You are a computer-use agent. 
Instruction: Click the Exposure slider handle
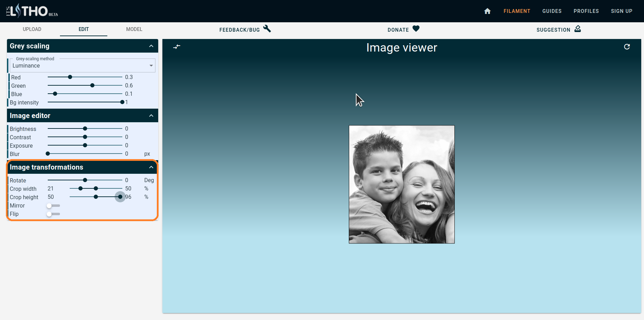click(x=85, y=145)
